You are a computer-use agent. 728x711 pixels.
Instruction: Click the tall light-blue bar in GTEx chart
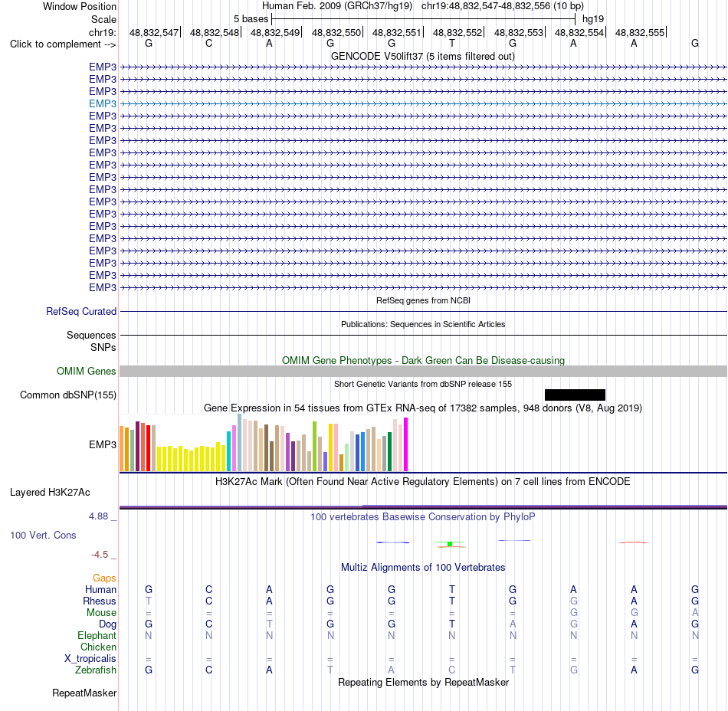click(x=240, y=442)
